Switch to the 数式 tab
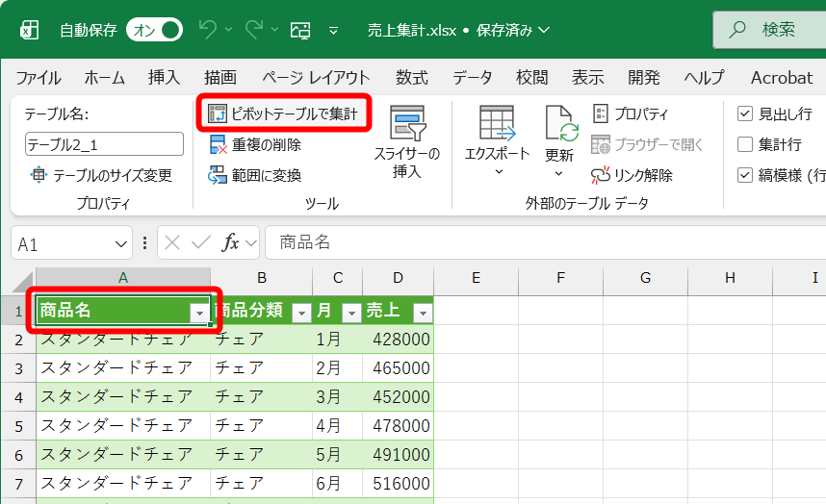The width and height of the screenshot is (826, 504). (x=412, y=78)
